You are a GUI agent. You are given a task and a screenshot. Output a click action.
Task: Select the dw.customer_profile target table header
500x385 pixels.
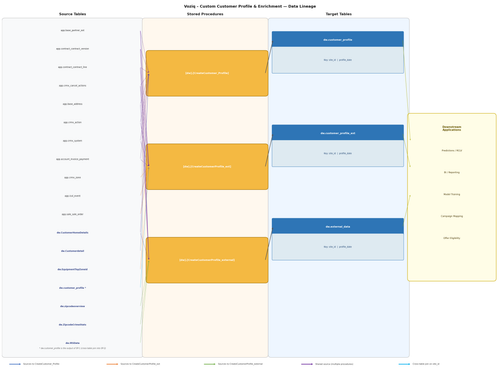tap(338, 39)
